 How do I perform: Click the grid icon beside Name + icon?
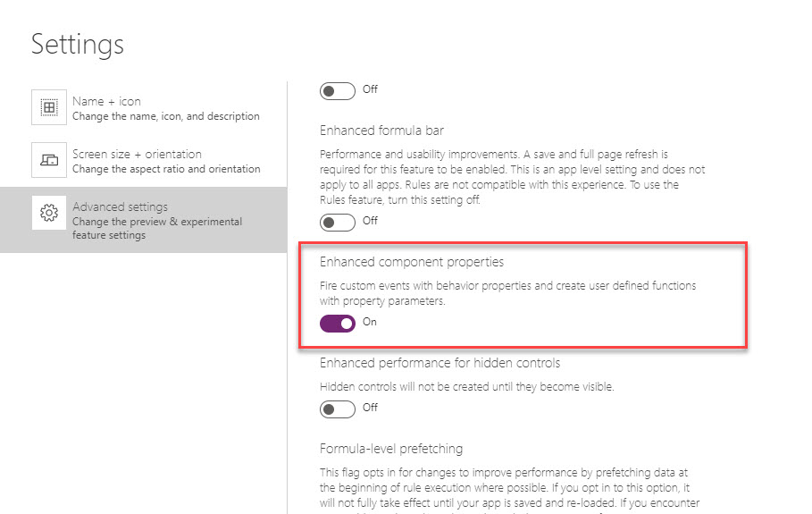[49, 107]
